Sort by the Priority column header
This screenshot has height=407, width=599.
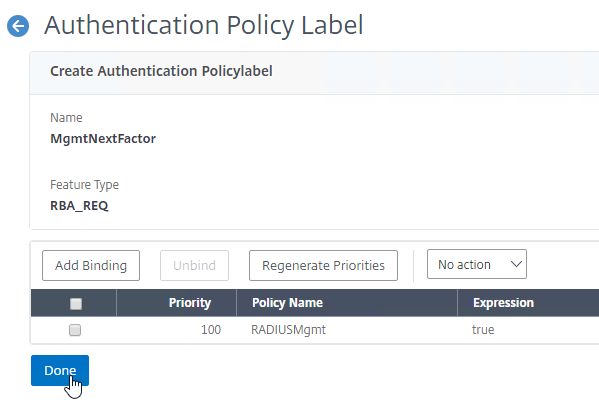(x=189, y=303)
